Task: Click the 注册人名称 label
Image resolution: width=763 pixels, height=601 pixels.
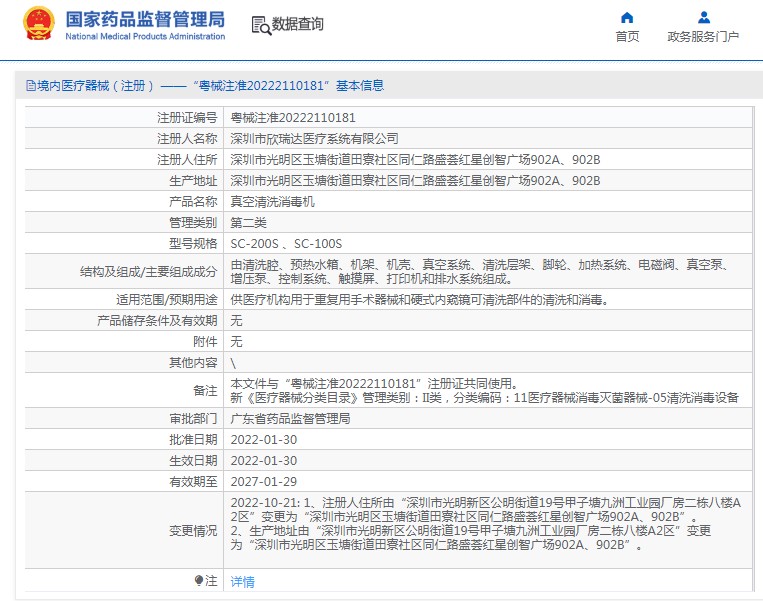Action: (x=187, y=139)
